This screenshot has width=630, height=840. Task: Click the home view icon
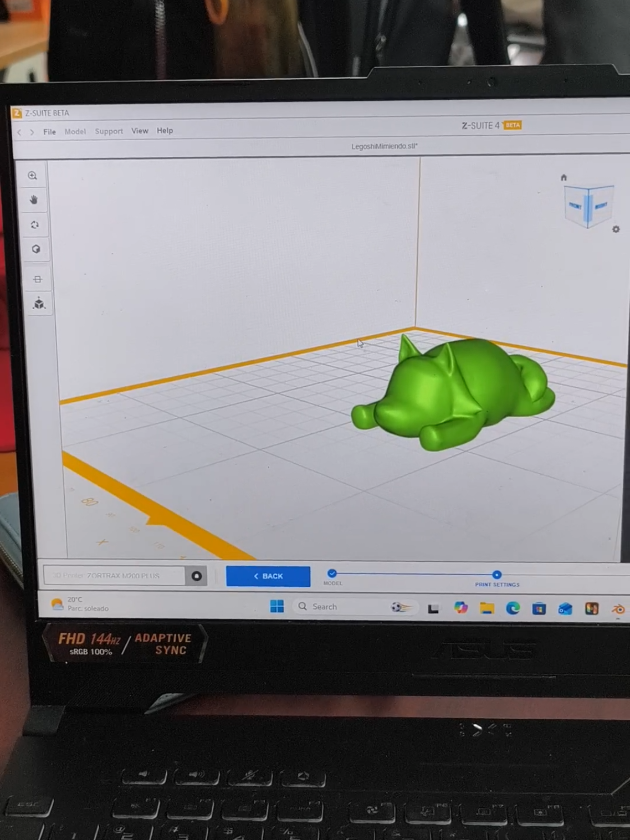pyautogui.click(x=564, y=178)
